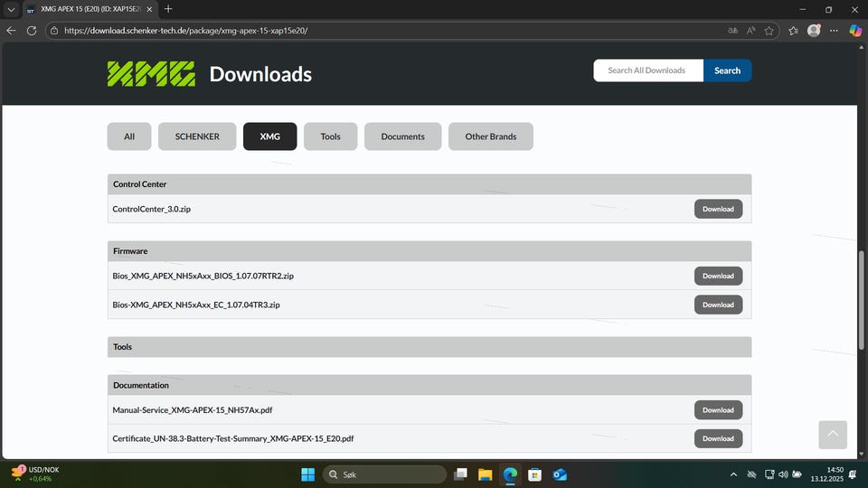Go back to the previous page
Image resolution: width=868 pixels, height=488 pixels.
11,31
